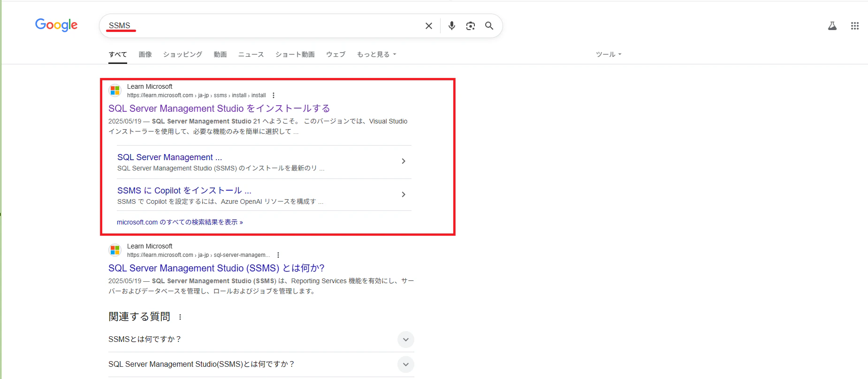The image size is (868, 379).
Task: Switch to the 画像 tab
Action: point(145,54)
